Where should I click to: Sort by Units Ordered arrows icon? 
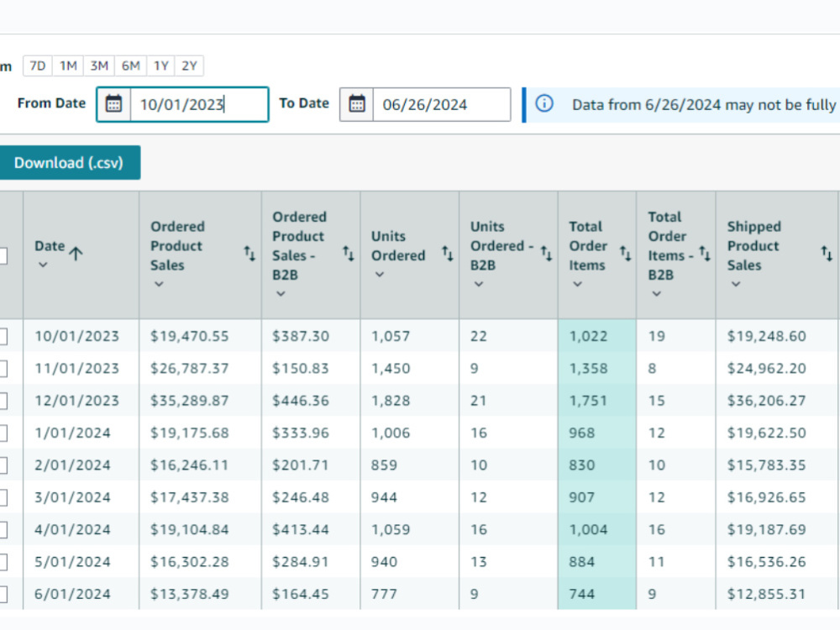(x=448, y=254)
